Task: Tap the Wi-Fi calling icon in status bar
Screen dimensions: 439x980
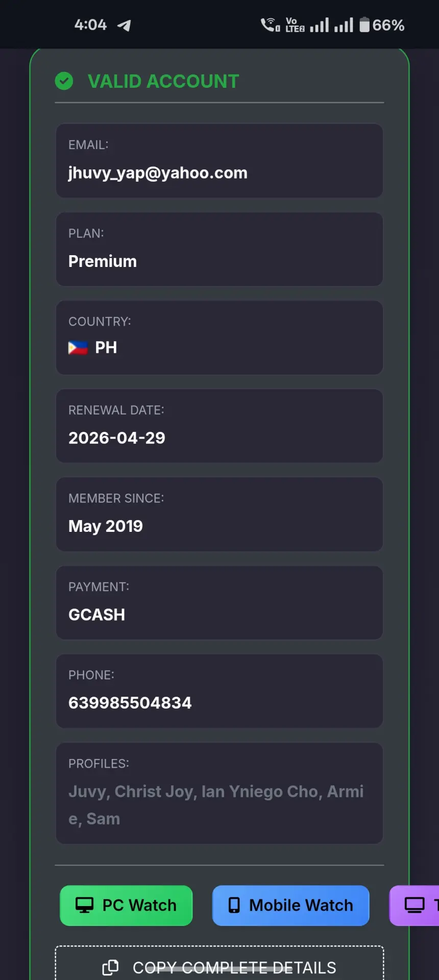Action: (270, 24)
